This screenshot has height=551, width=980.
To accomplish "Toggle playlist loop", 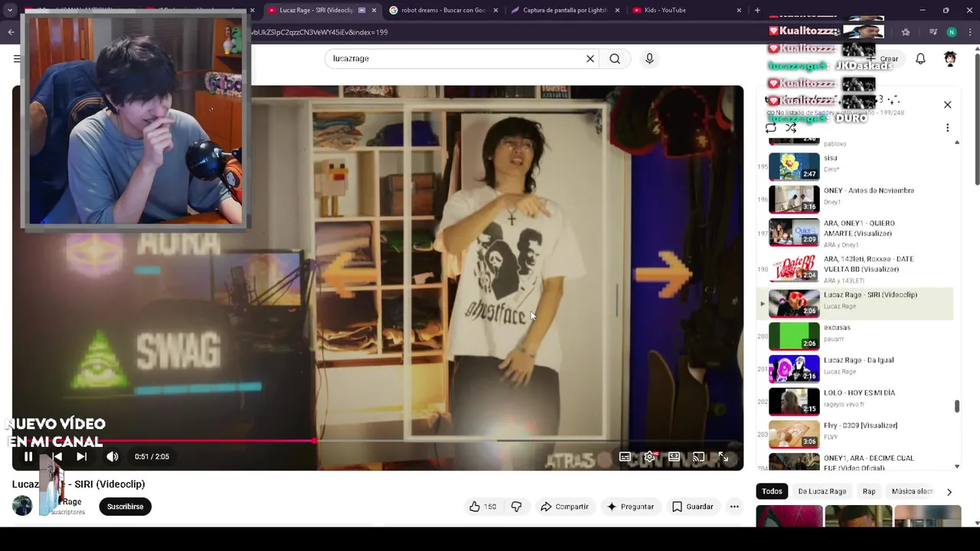I will [x=771, y=128].
